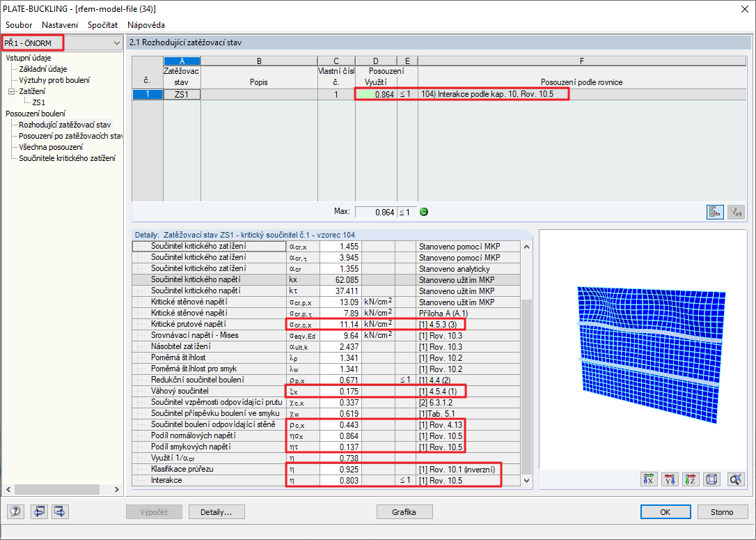Select the Váhový součinitel row

[x=326, y=391]
